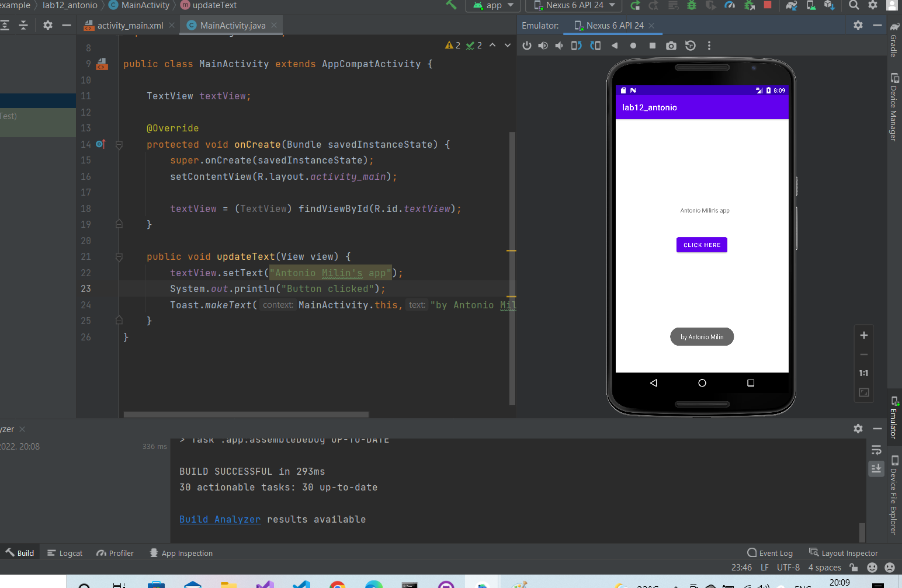The height and width of the screenshot is (588, 902).
Task: Select the MainActivity.java tab
Action: (x=233, y=26)
